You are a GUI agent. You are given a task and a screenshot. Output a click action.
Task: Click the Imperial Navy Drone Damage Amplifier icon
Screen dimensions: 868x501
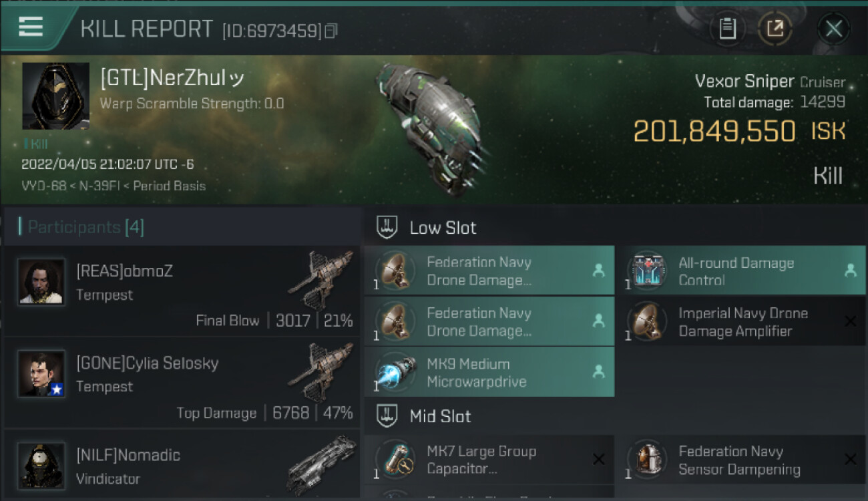coord(647,321)
